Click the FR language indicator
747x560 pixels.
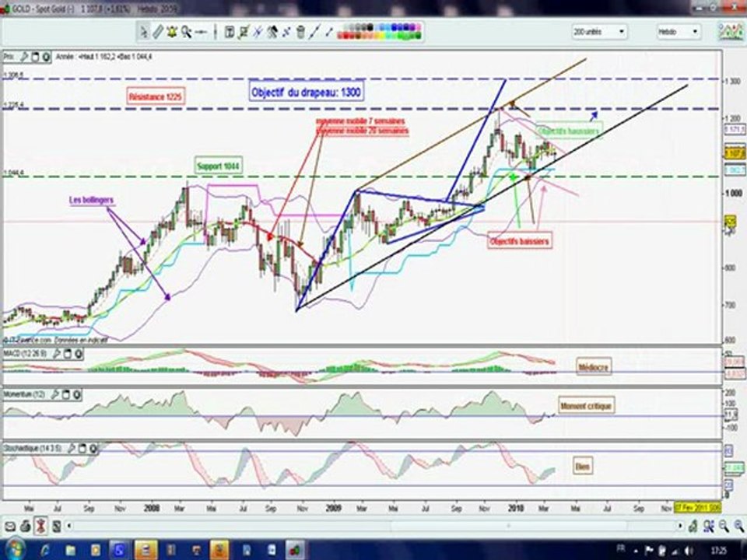pos(621,549)
